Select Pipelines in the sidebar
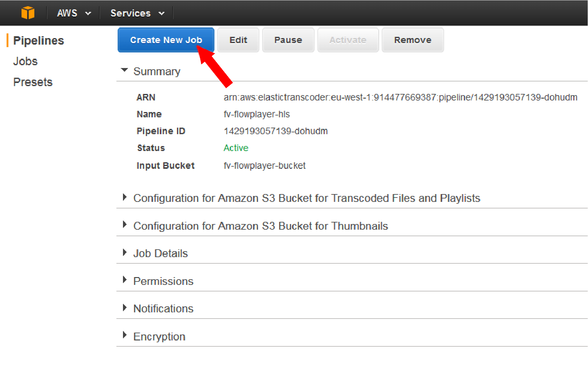The height and width of the screenshot is (371, 588). pyautogui.click(x=38, y=41)
